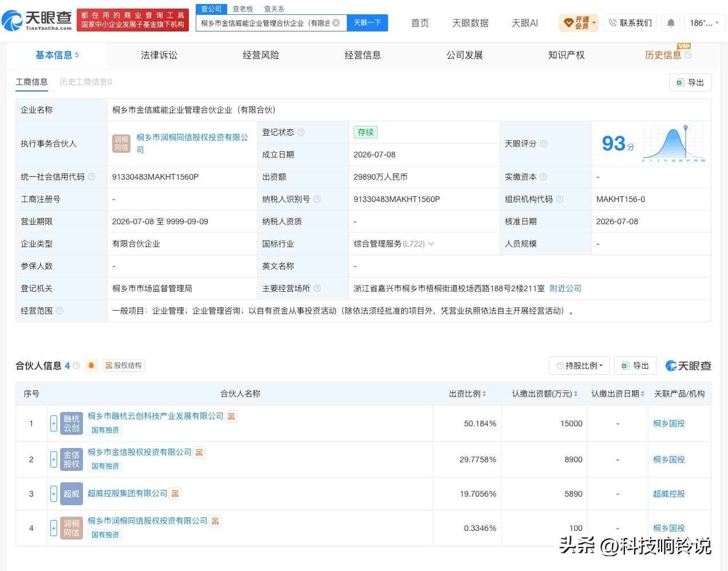
Task: Click the 润桐同信 logo in 执行事务合伙人 row
Action: pyautogui.click(x=121, y=144)
